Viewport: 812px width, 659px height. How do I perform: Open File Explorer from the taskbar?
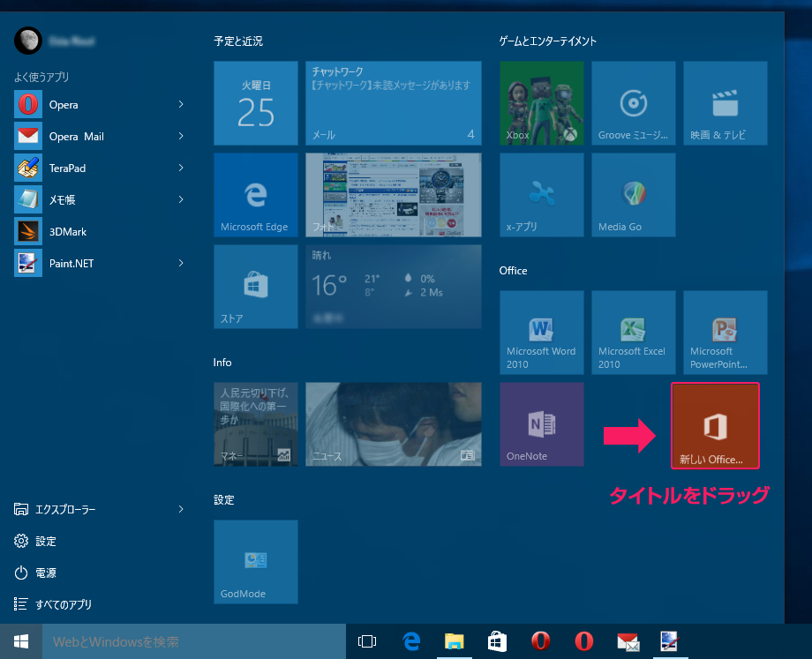(x=455, y=641)
